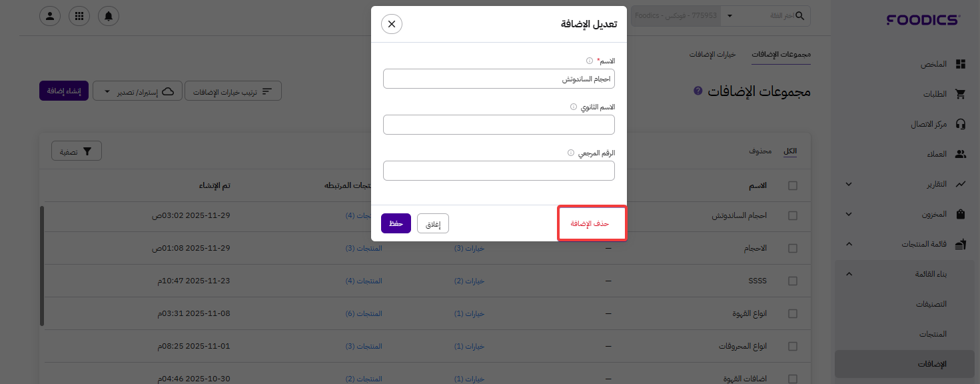Toggle the select-all checkbox in table header
This screenshot has width=980, height=384.
793,186
